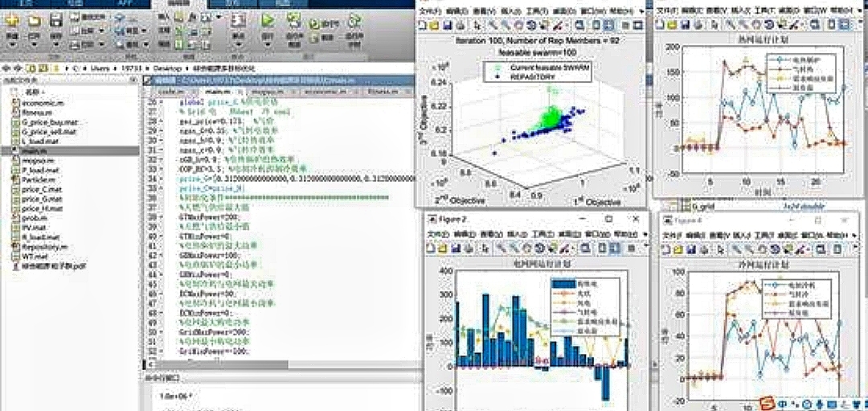Viewport: 868px width, 411px height.
Task: Click the Find Files icon in toolstrip
Action: click(x=76, y=17)
